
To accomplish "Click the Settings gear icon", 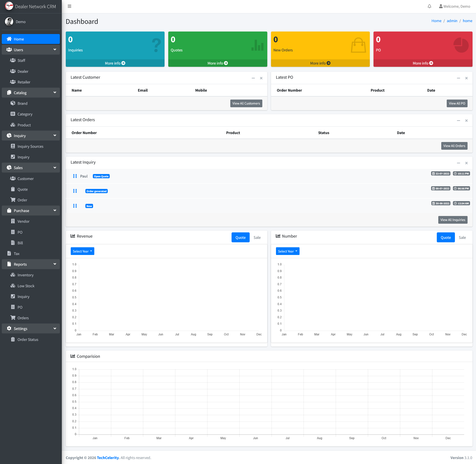I will click(9, 328).
